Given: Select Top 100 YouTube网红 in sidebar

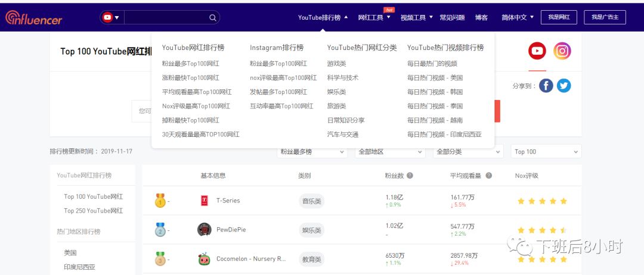Looking at the screenshot, I should click(93, 196).
